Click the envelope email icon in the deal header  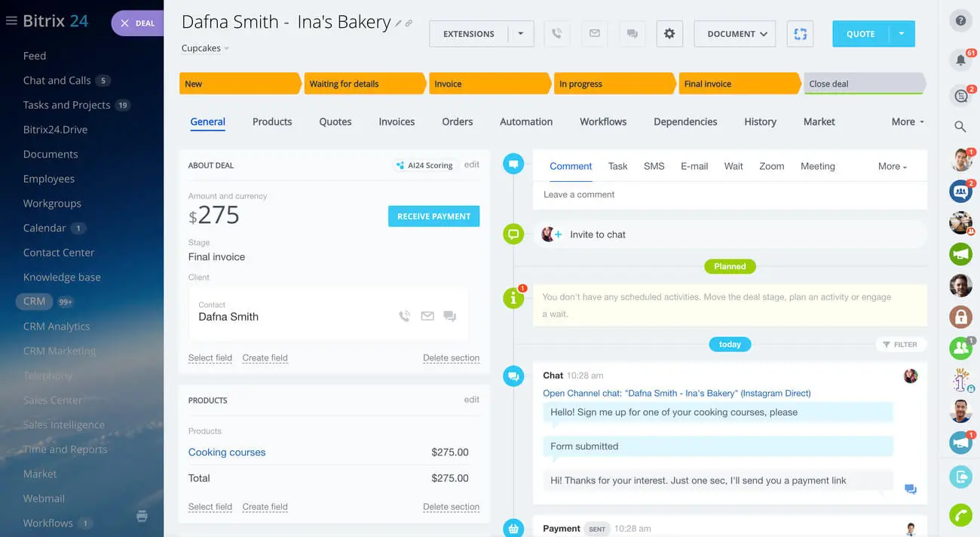pos(595,34)
